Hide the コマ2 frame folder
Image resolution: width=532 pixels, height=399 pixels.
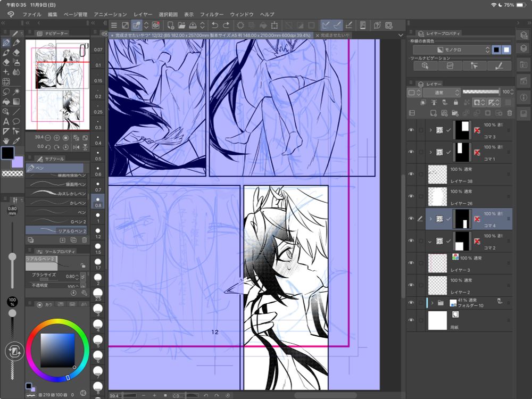(411, 240)
